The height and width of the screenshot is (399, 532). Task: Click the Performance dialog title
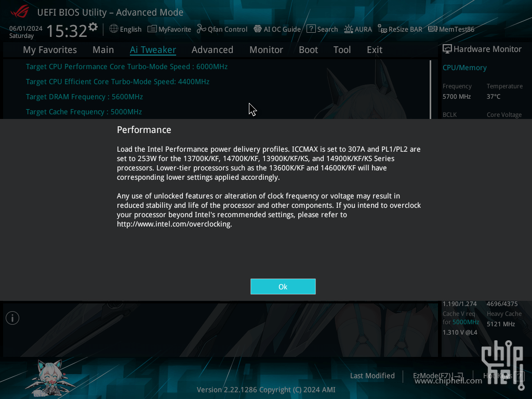[144, 129]
